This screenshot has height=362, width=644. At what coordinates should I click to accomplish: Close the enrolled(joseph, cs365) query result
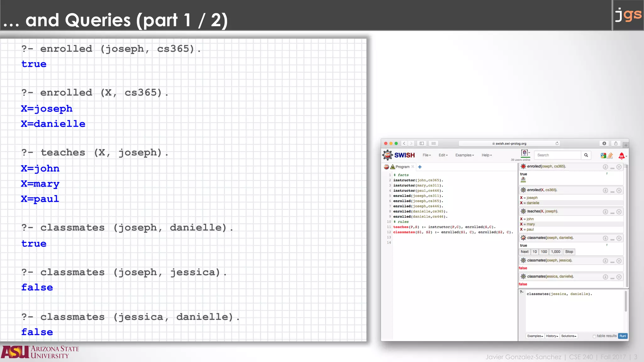tap(619, 167)
